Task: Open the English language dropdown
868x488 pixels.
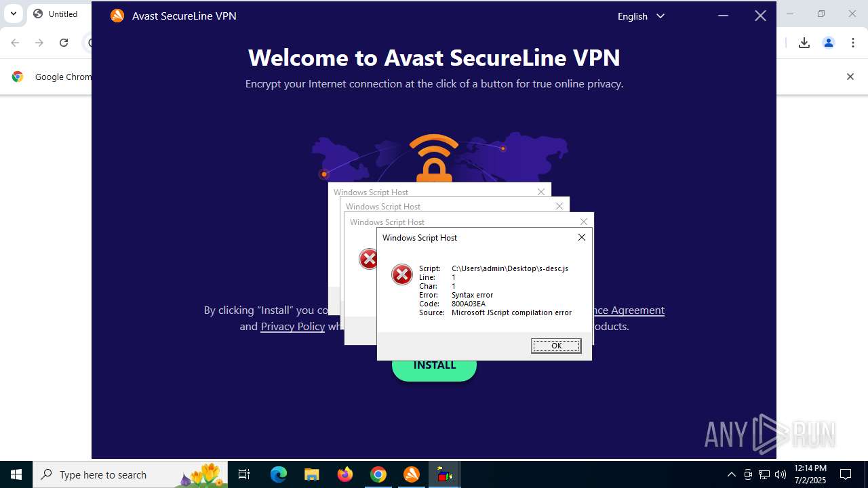Action: click(641, 16)
